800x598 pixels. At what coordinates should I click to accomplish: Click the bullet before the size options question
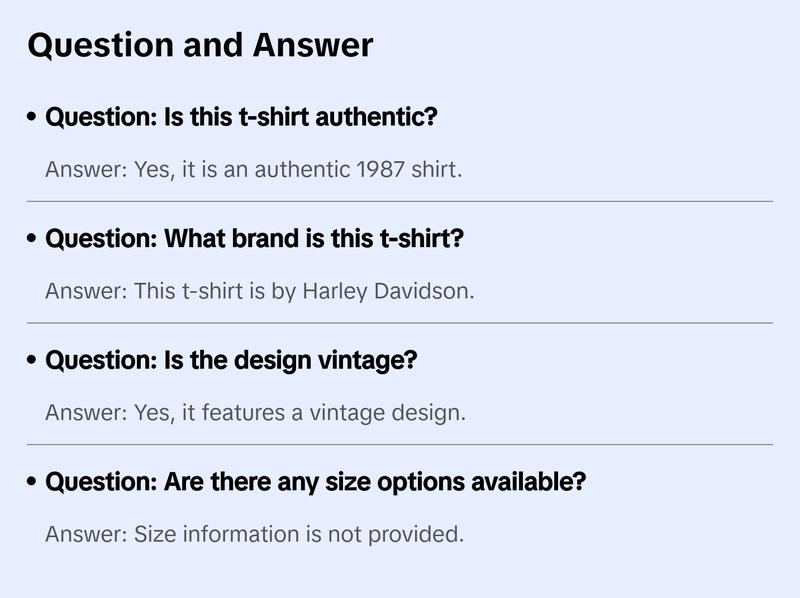tap(33, 483)
